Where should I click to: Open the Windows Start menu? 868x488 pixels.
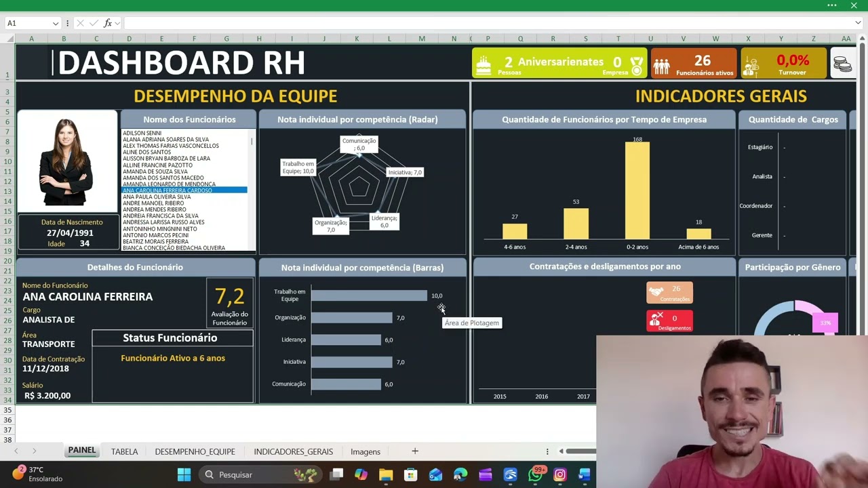184,474
